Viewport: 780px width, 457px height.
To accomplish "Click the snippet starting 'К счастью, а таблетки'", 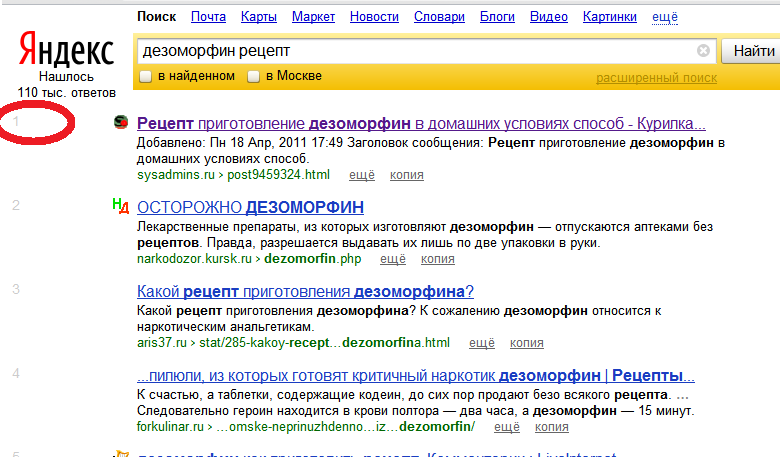I will 415,403.
